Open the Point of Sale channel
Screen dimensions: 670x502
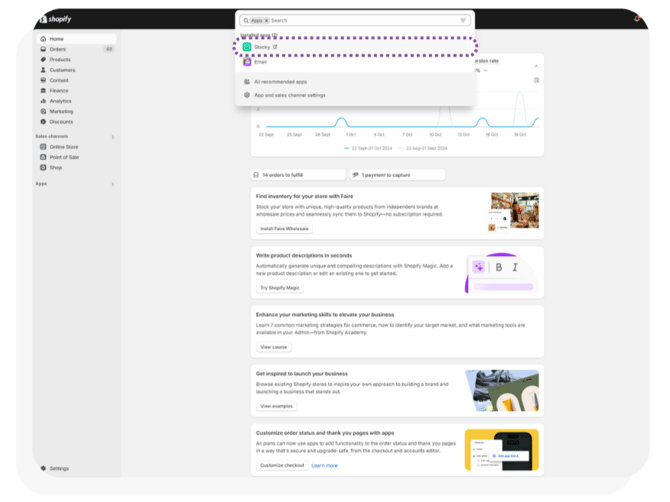coord(65,157)
